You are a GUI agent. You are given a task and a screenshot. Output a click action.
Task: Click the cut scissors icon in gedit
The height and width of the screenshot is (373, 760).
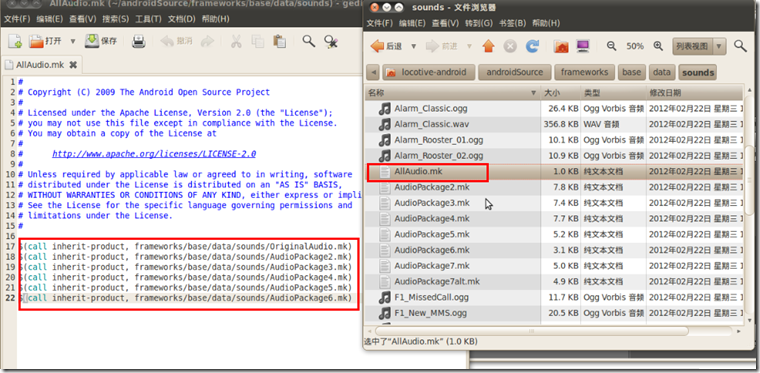(236, 42)
